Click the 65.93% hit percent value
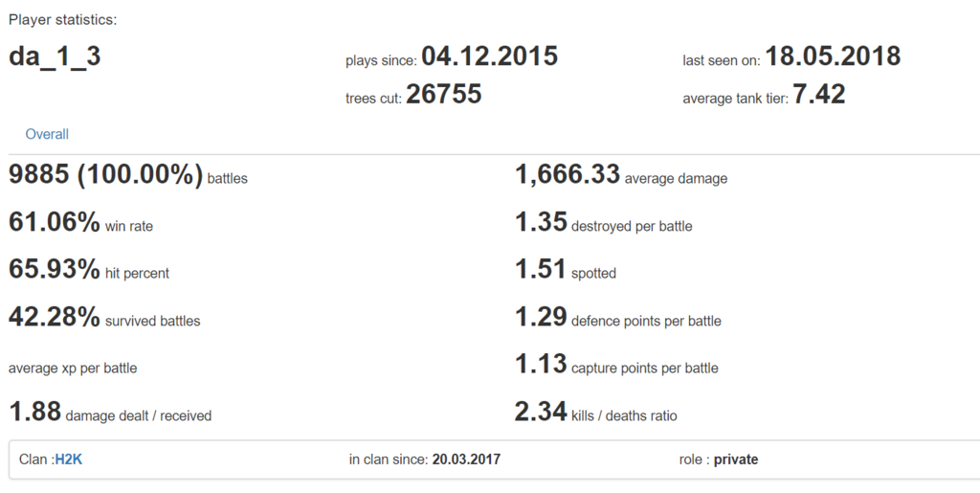Screen dimensions: 980x493 point(55,271)
